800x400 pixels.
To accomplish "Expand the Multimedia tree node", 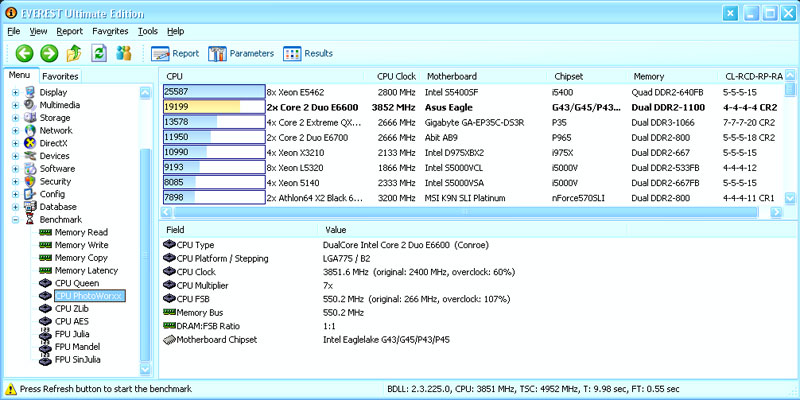I will pyautogui.click(x=15, y=105).
